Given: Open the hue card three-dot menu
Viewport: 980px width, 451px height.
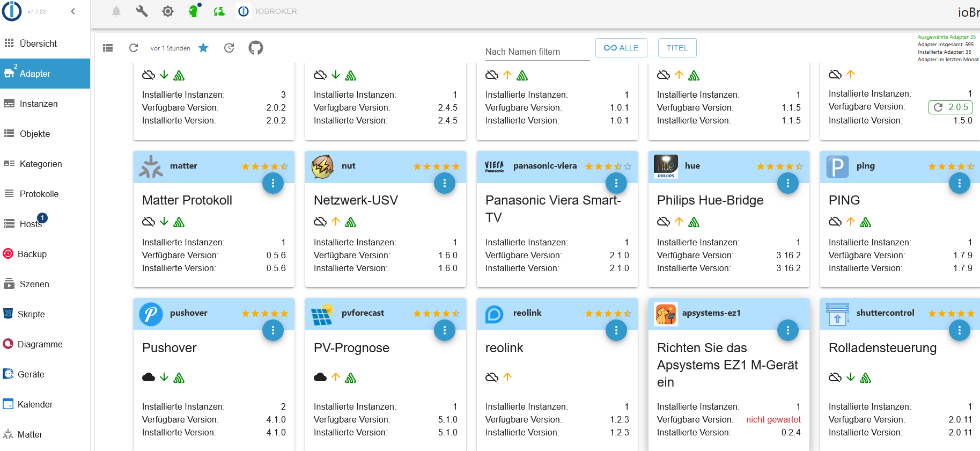Looking at the screenshot, I should pyautogui.click(x=787, y=184).
